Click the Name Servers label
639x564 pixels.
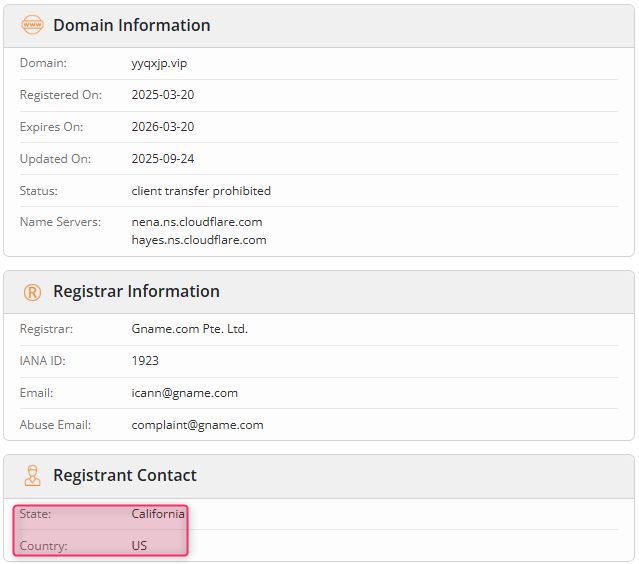coord(60,222)
